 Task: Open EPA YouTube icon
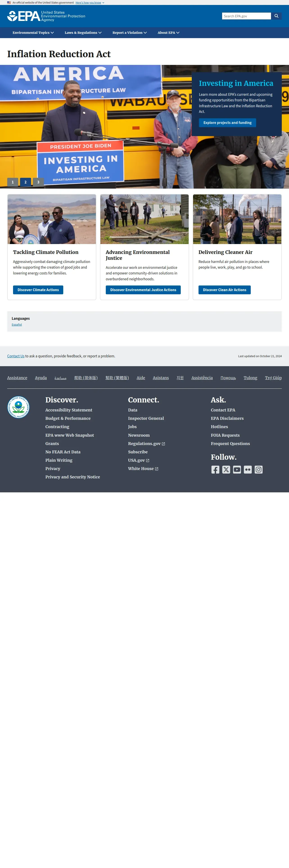(x=237, y=469)
